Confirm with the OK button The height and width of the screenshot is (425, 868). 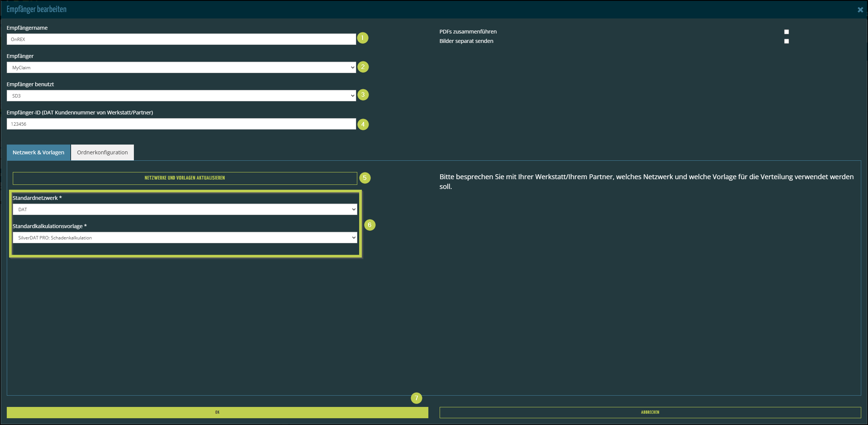[217, 413]
